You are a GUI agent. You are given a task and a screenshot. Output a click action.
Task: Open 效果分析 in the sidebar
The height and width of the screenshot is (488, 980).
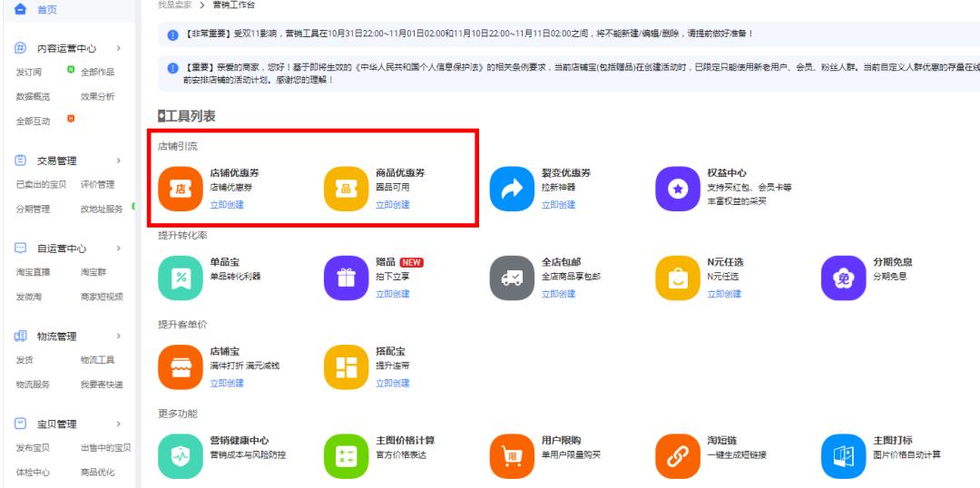97,97
